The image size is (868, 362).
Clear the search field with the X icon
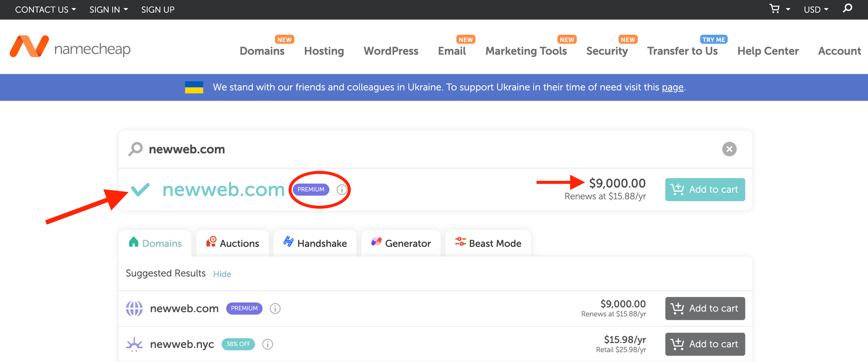tap(729, 149)
